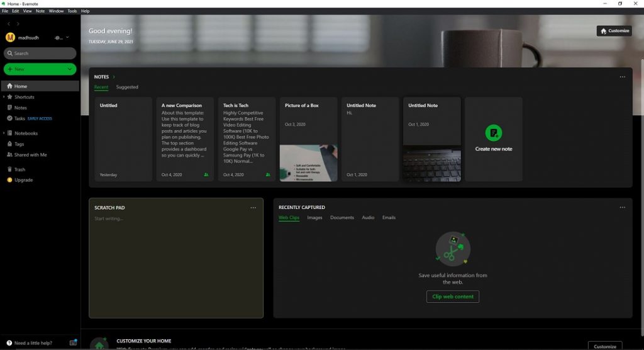Go forward with the right arrow
Image resolution: width=644 pixels, height=350 pixels.
point(18,24)
